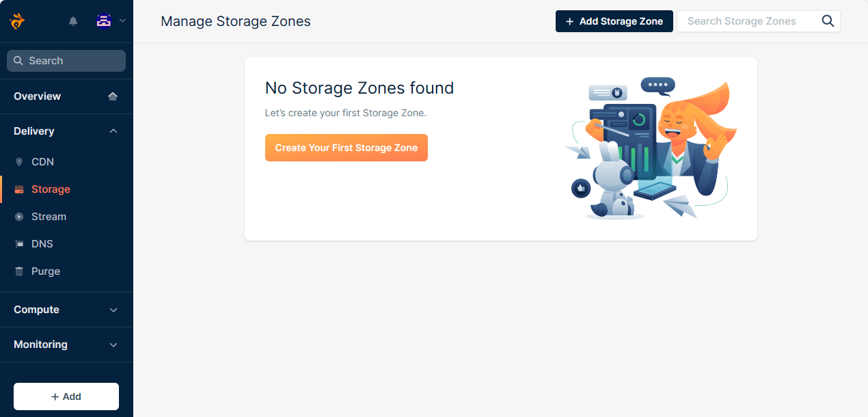Click the Add Storage Zone button
868x417 pixels.
pos(614,21)
